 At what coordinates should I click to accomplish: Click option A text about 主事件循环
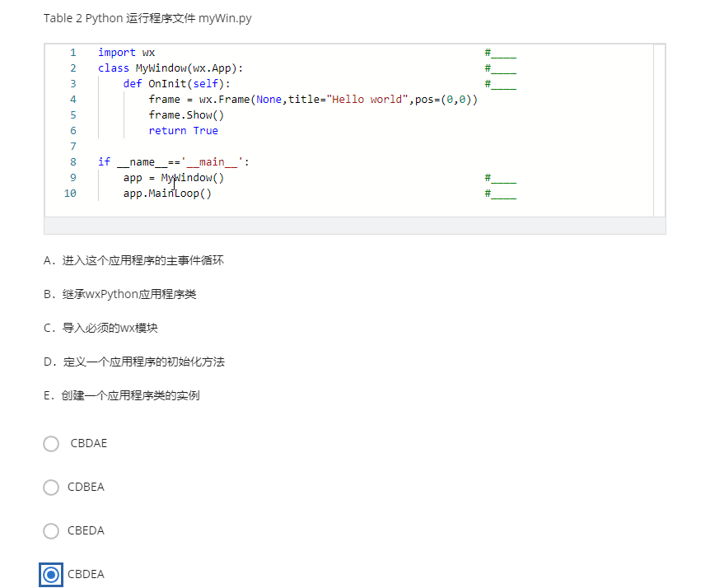pyautogui.click(x=133, y=260)
